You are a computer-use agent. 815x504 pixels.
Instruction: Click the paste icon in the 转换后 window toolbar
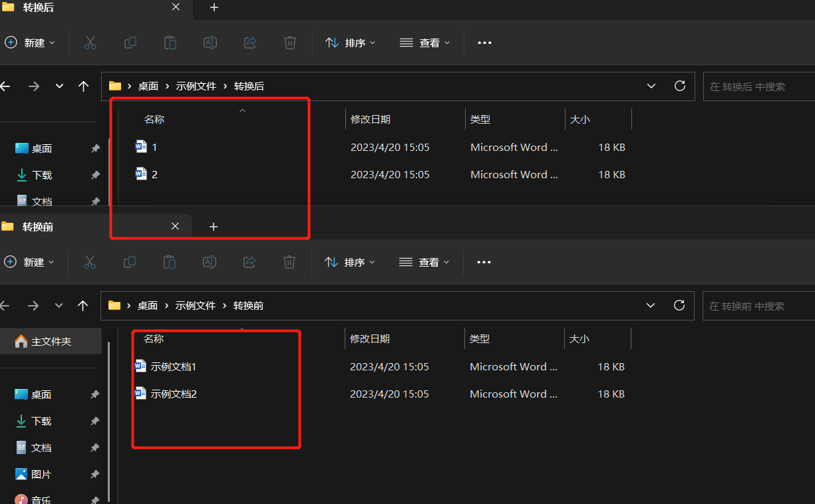[x=170, y=43]
